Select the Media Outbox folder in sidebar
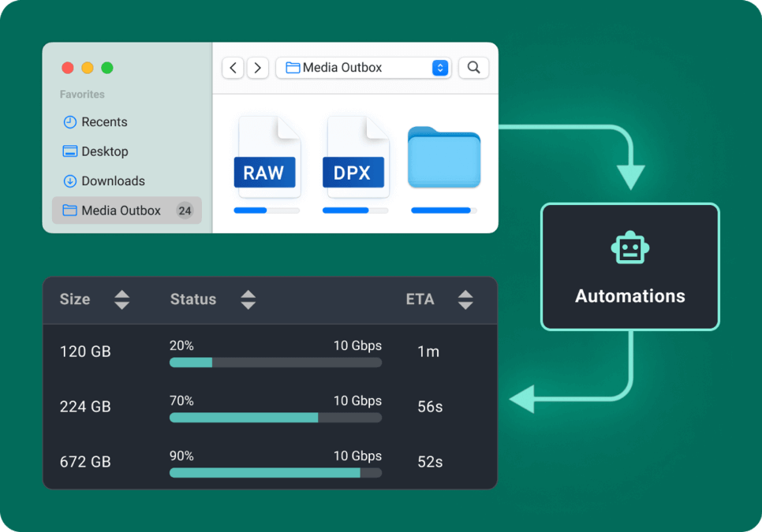The height and width of the screenshot is (532, 762). pos(119,210)
